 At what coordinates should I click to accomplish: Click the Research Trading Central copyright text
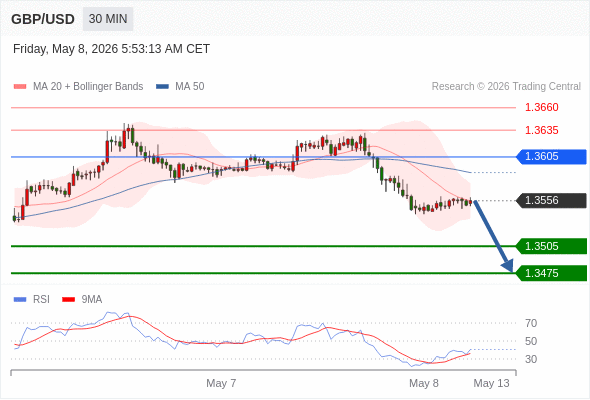(x=506, y=87)
